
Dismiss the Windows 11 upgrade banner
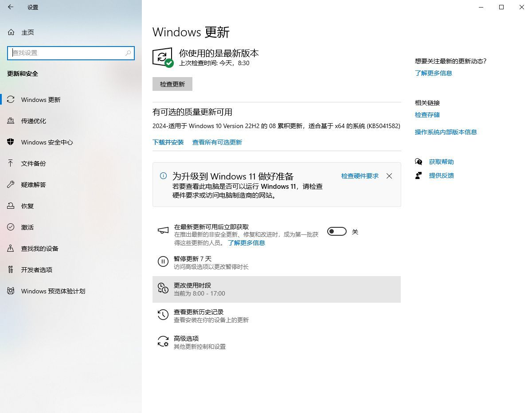point(389,176)
